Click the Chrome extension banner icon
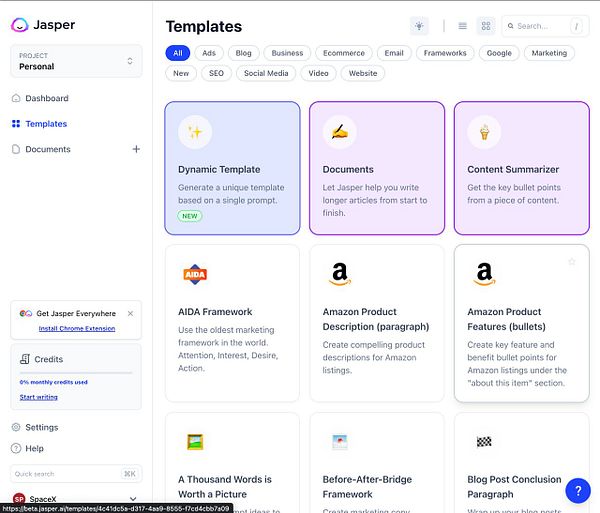The height and width of the screenshot is (513, 600). [26, 313]
